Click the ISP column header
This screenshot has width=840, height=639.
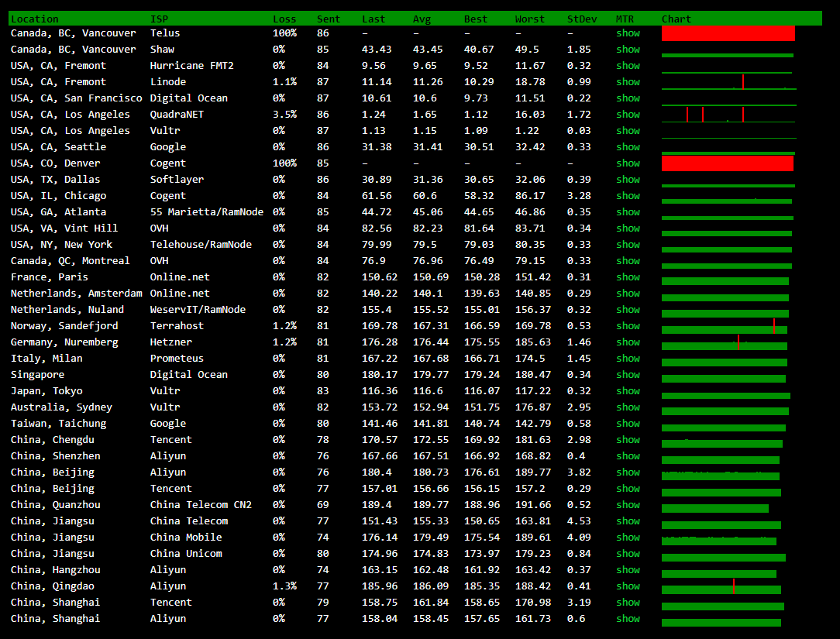point(159,19)
